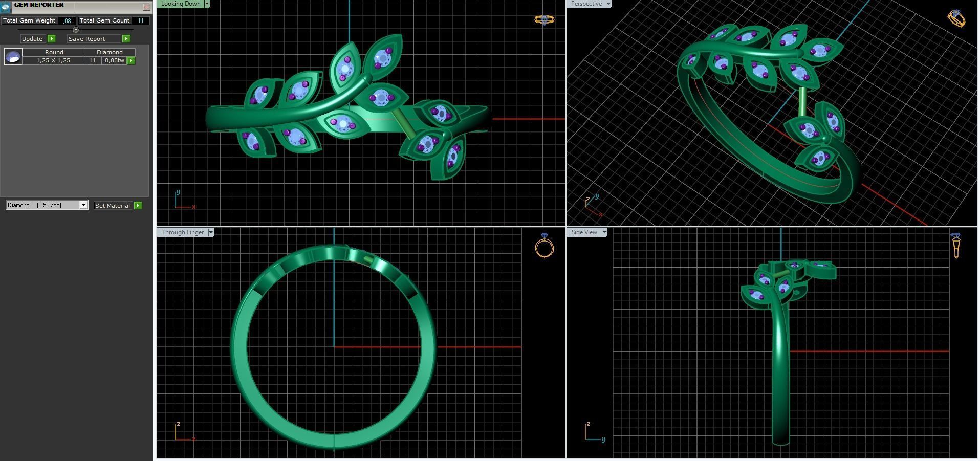The height and width of the screenshot is (461, 980).
Task: Click the Save Report button
Action: coord(94,39)
